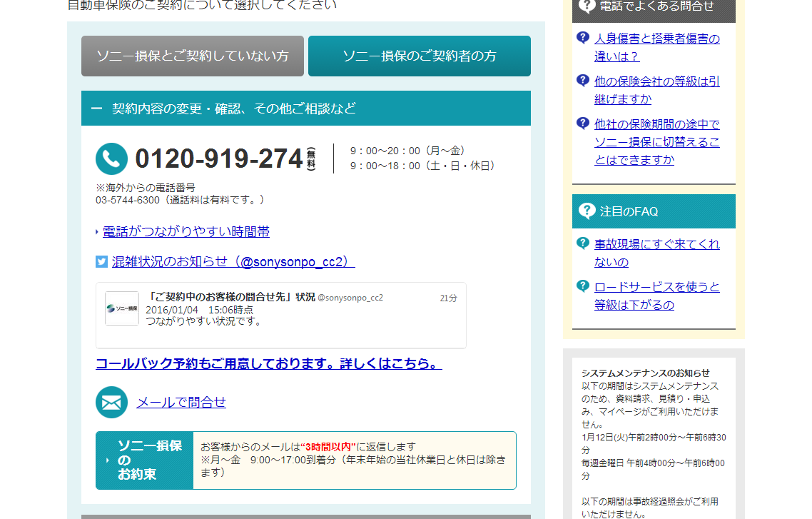Select ソニー損保とご契約していない方 tab
This screenshot has width=812, height=519.
193,56
